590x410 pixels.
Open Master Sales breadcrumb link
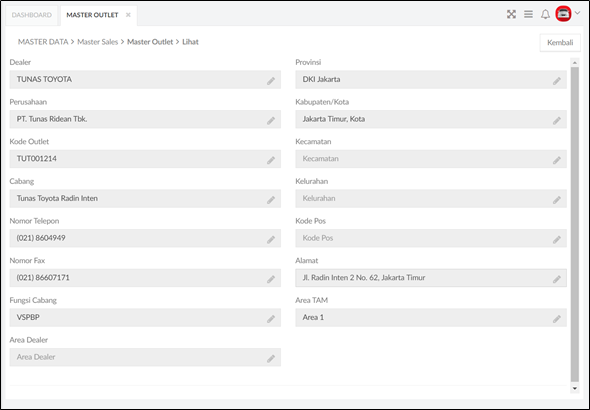(97, 42)
